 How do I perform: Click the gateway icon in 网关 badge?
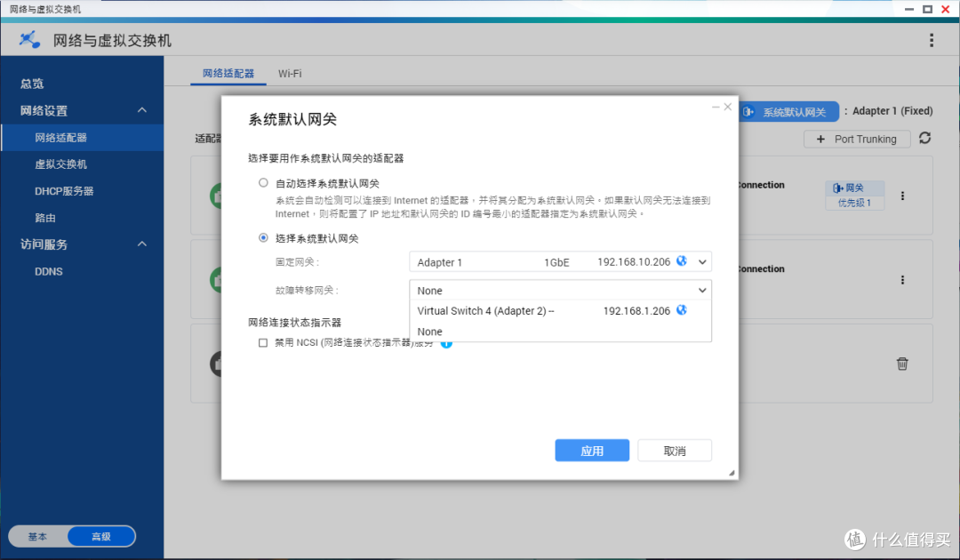837,188
